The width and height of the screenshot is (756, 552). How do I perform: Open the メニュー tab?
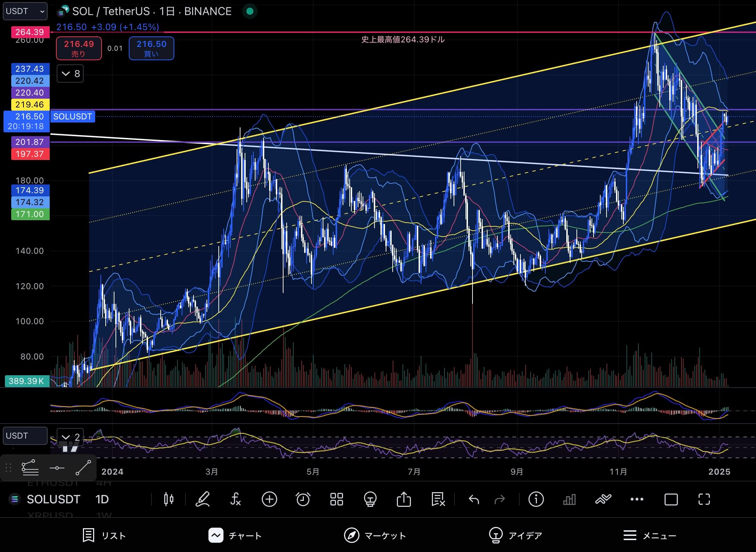click(650, 536)
